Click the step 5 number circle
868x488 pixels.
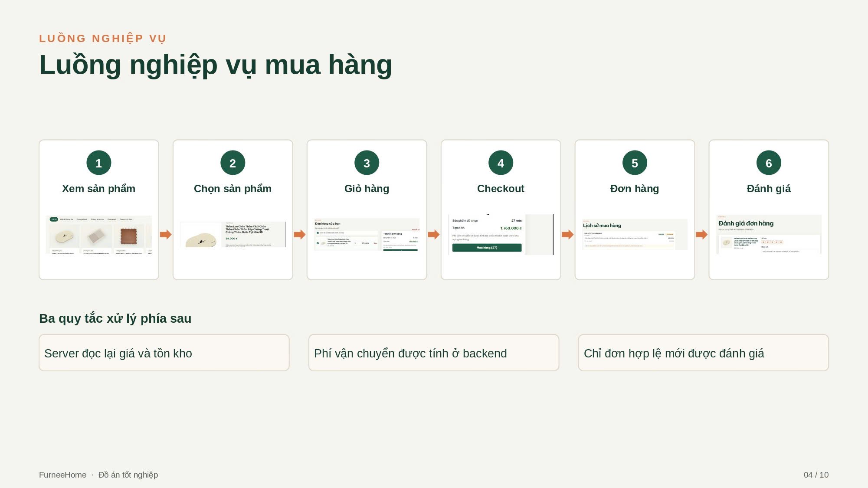pos(635,163)
